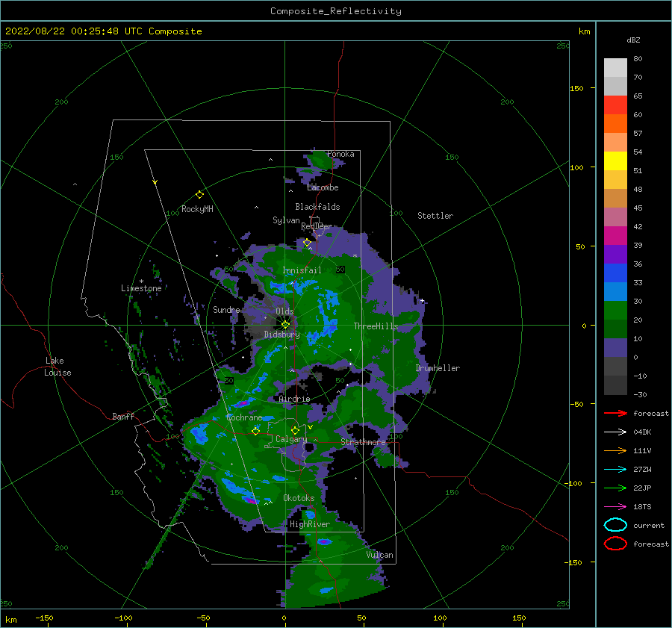This screenshot has width=672, height=628.
Task: Click the magenta 18TS arrow icon
Action: (615, 507)
